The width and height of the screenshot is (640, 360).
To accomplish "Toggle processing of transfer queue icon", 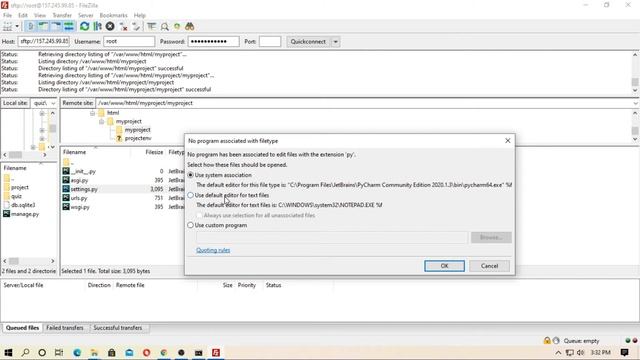I will (x=97, y=27).
